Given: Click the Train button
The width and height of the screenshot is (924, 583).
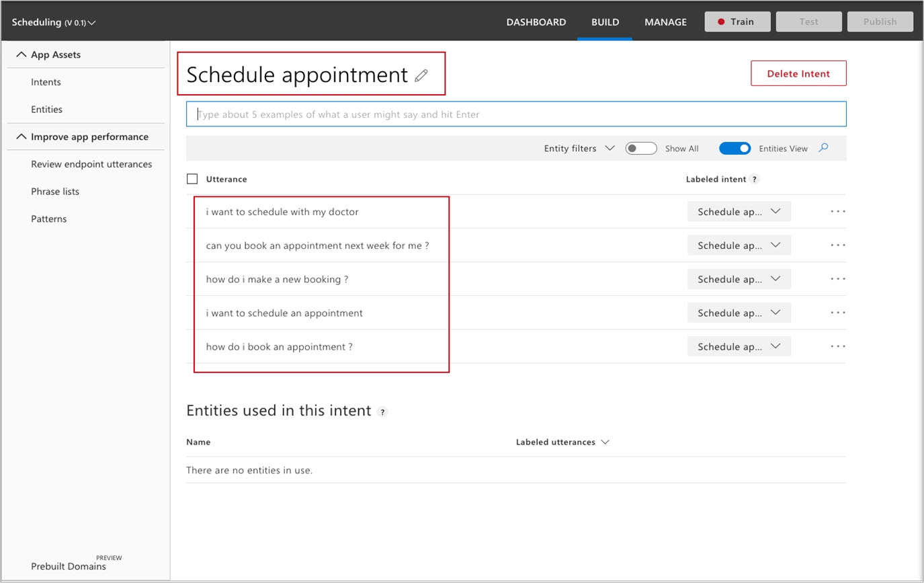Looking at the screenshot, I should (x=737, y=22).
